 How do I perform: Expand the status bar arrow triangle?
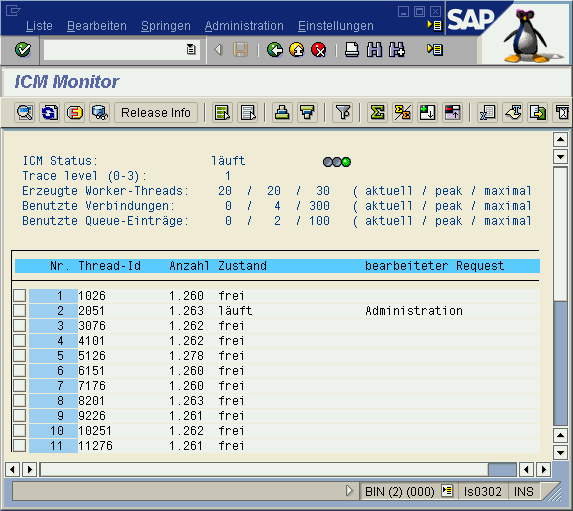pos(349,491)
